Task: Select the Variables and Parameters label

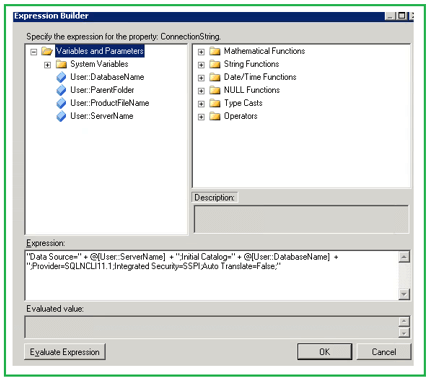Action: point(100,51)
